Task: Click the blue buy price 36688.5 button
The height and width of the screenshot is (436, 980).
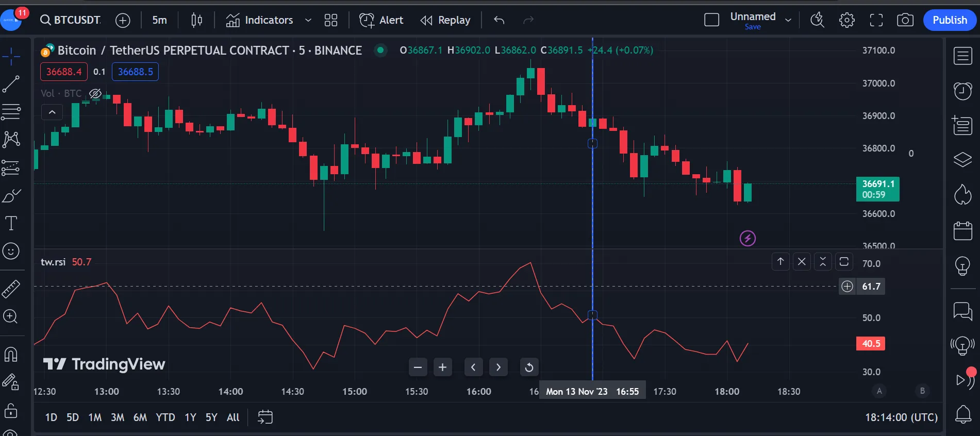Action: [135, 72]
